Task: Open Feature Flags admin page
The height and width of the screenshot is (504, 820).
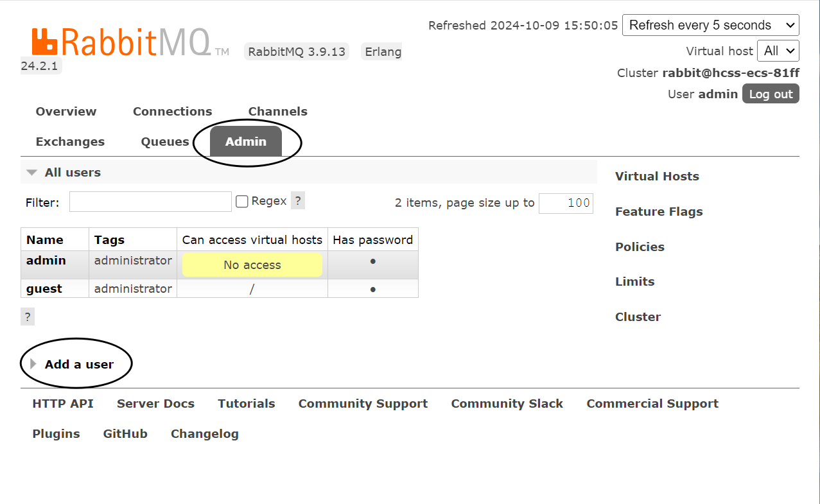Action: pos(659,211)
